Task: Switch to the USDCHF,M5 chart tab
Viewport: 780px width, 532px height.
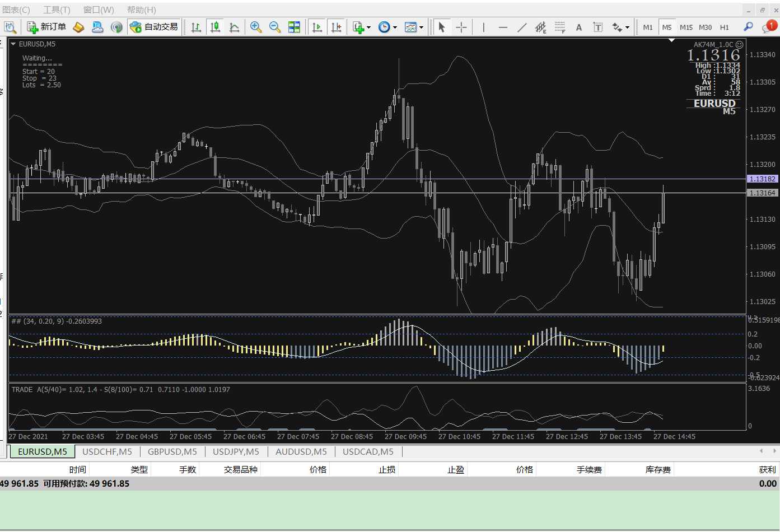Action: tap(107, 451)
